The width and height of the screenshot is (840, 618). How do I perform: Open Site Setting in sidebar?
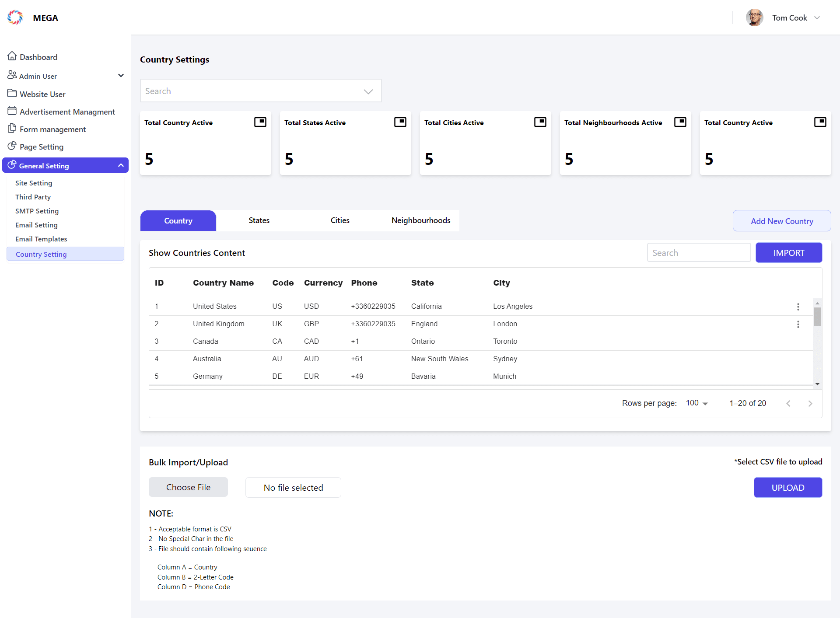coord(34,183)
